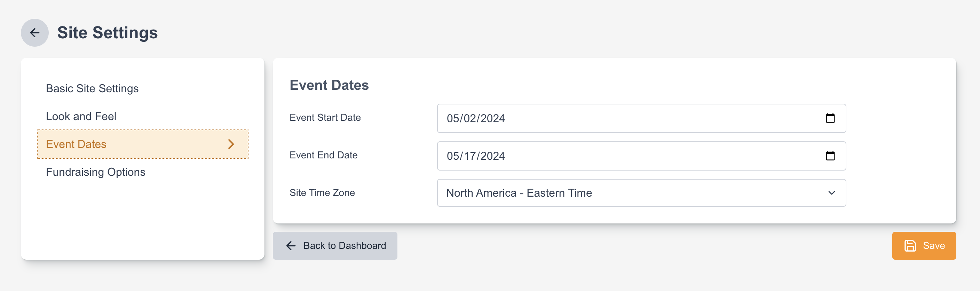Screen dimensions: 980x291
Task: Click the Back to Dashboard button label
Action: pos(344,246)
